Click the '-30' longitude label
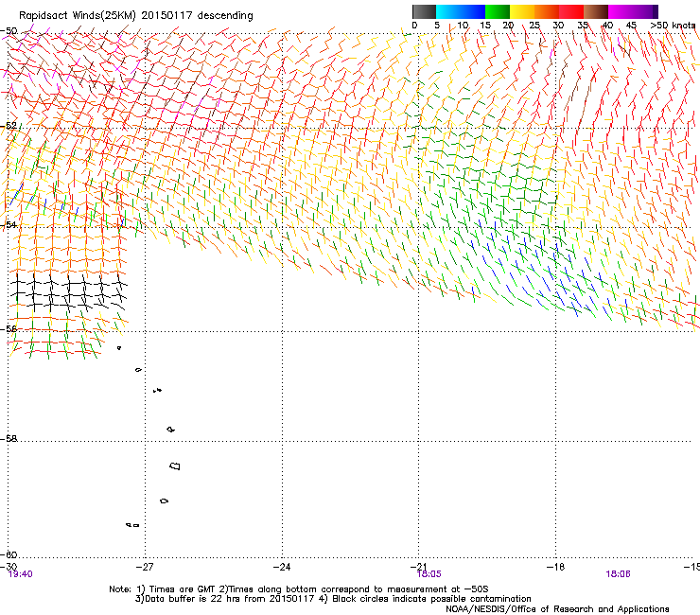The width and height of the screenshot is (700, 615). [x=9, y=567]
